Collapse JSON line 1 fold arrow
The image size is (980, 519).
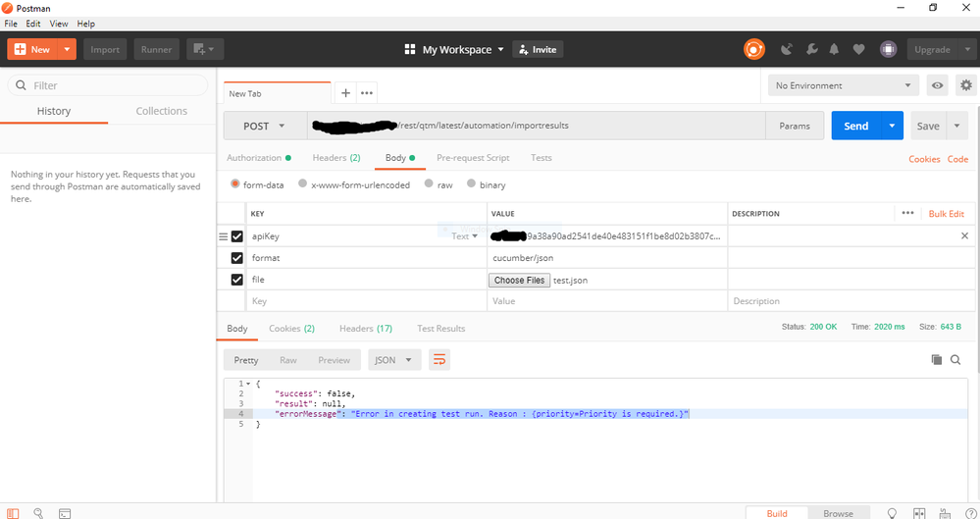249,384
